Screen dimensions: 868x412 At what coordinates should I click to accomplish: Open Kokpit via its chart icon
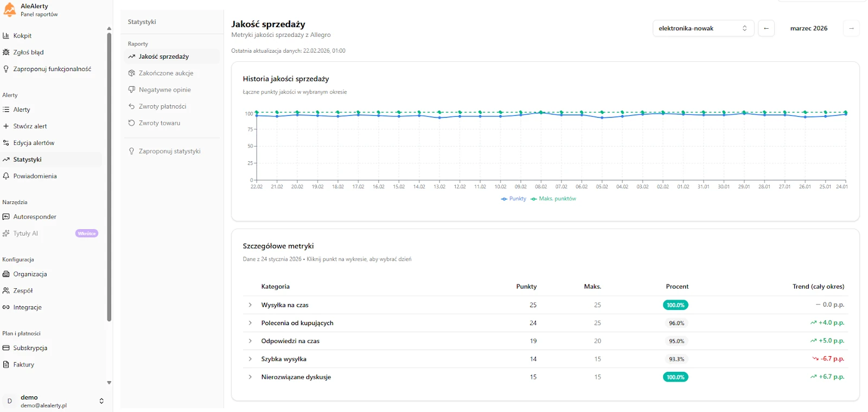tap(6, 36)
